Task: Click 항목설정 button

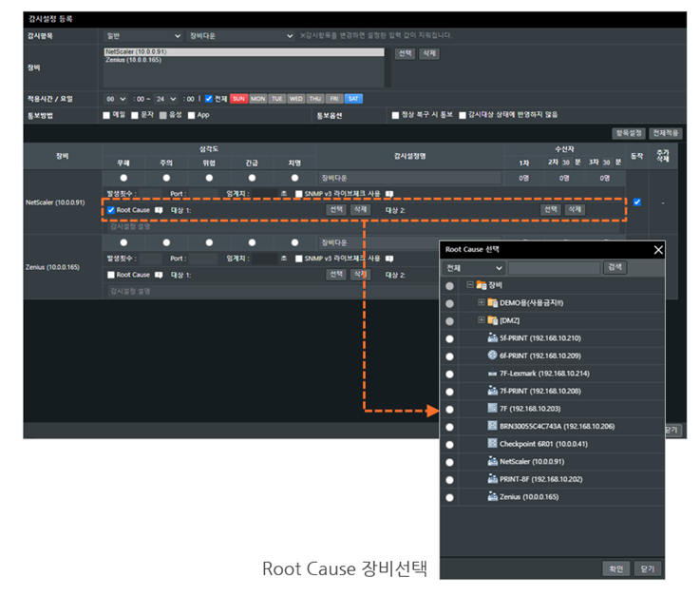Action: coord(629,133)
